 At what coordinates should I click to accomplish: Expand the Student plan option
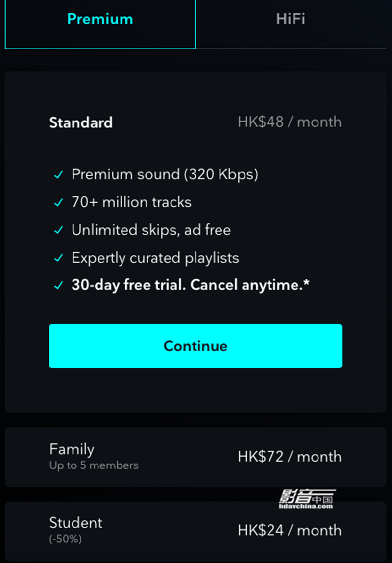pos(196,531)
